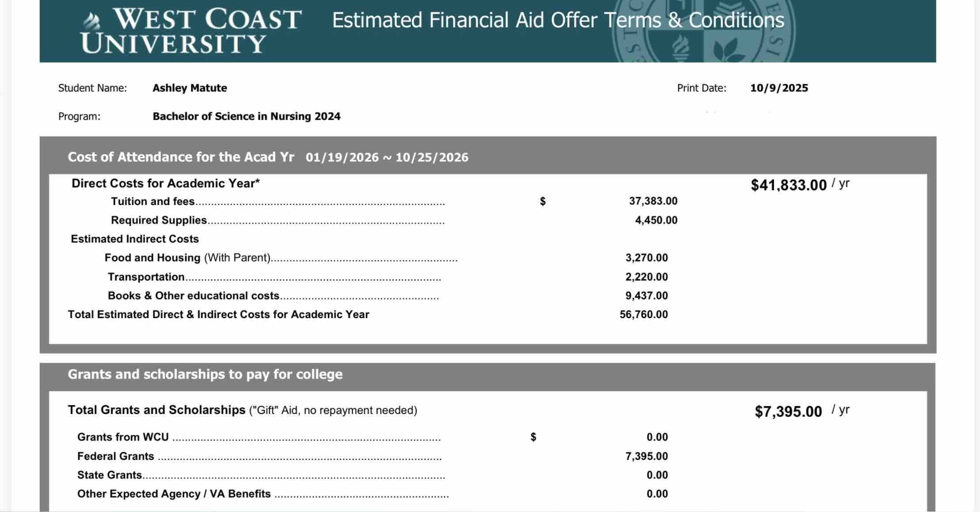Click the Other Expected Agency / VA Benefits label
The height and width of the screenshot is (512, 980).
(174, 494)
